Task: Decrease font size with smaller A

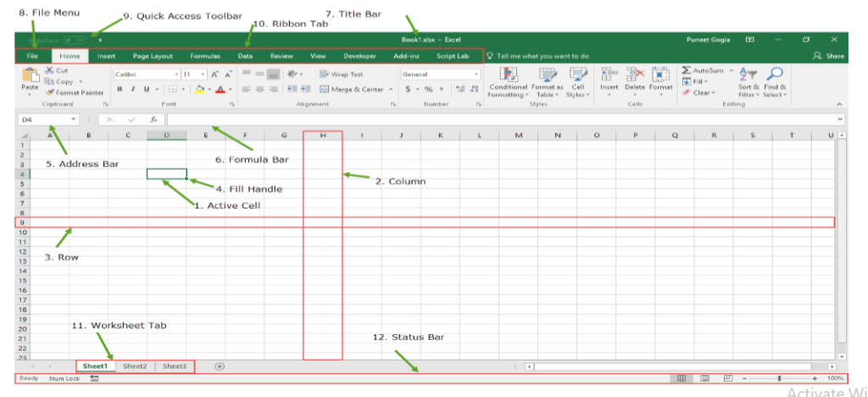Action: 227,74
